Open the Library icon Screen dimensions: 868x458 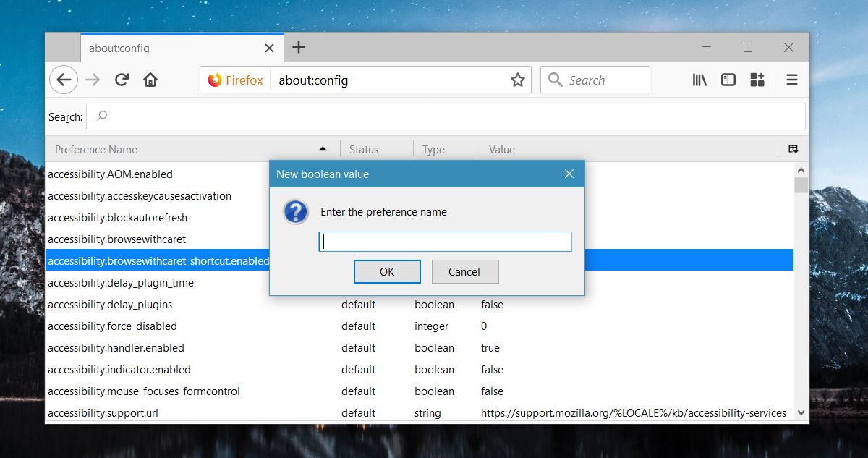[x=699, y=80]
